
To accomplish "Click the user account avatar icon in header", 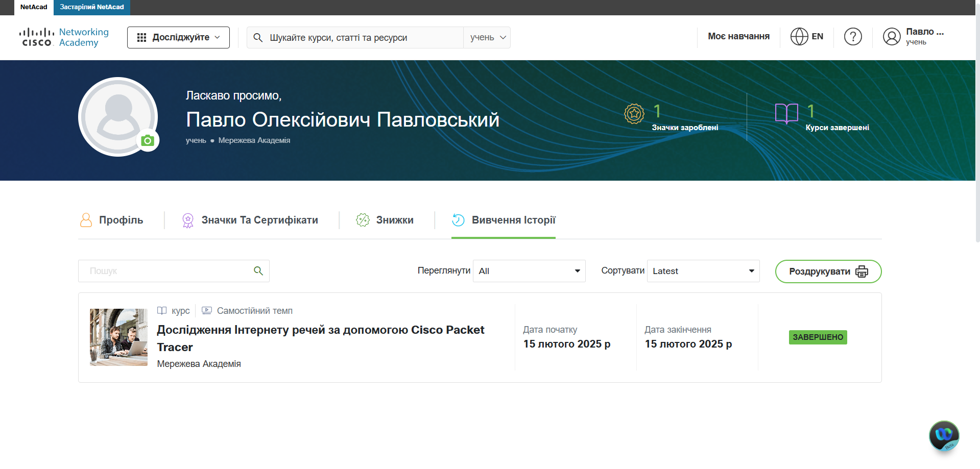I will (892, 37).
